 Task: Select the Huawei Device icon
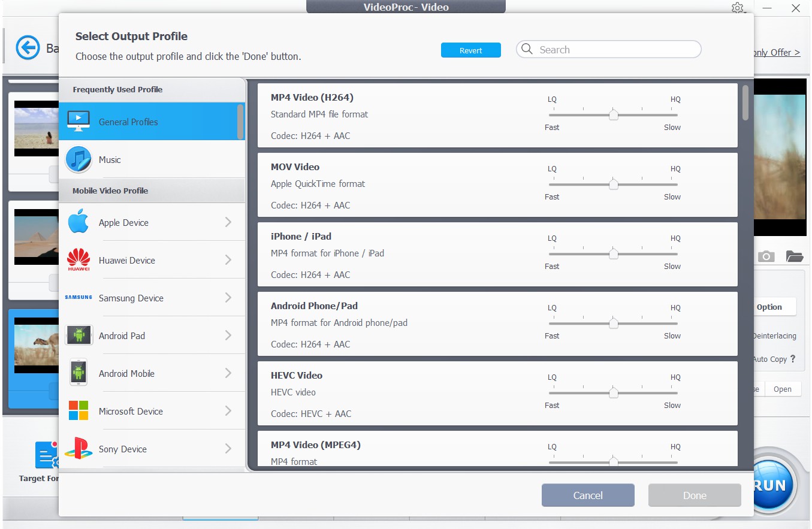tap(79, 260)
